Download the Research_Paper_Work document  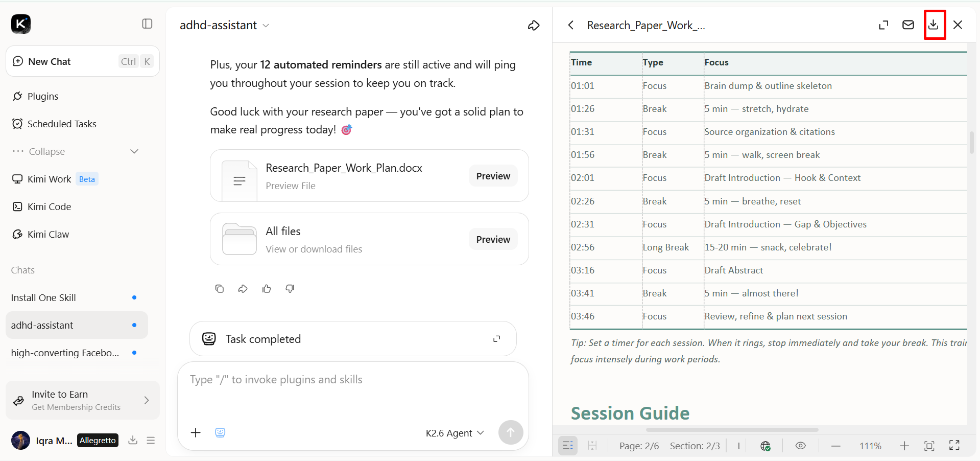pyautogui.click(x=934, y=25)
